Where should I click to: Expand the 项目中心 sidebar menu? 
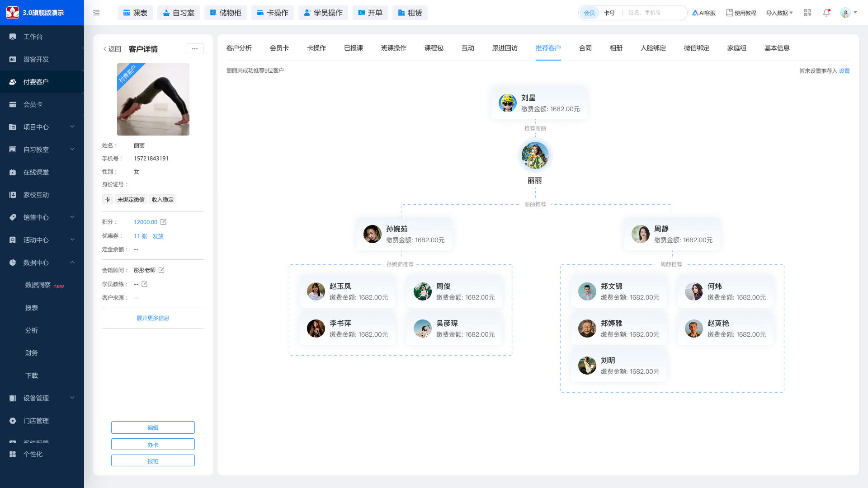click(x=42, y=127)
